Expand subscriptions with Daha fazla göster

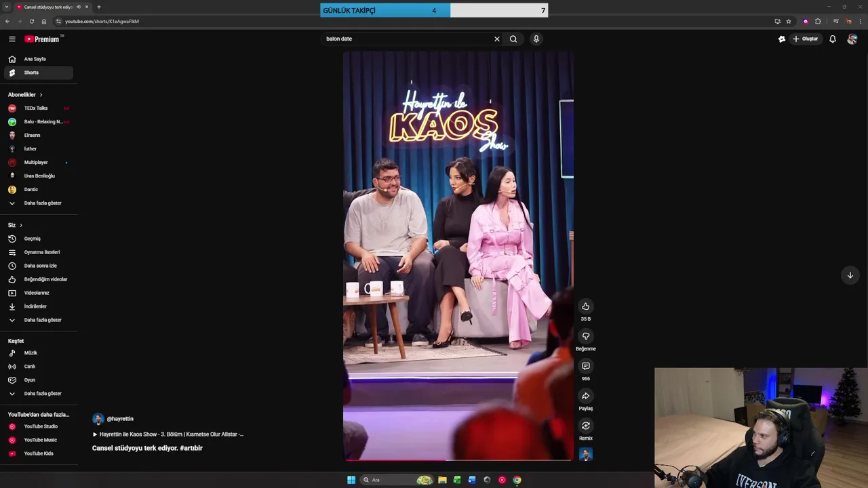[39, 203]
